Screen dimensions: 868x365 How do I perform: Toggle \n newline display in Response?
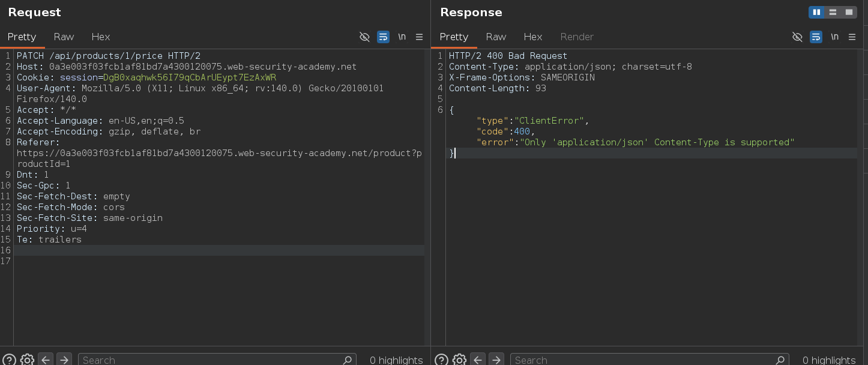834,37
